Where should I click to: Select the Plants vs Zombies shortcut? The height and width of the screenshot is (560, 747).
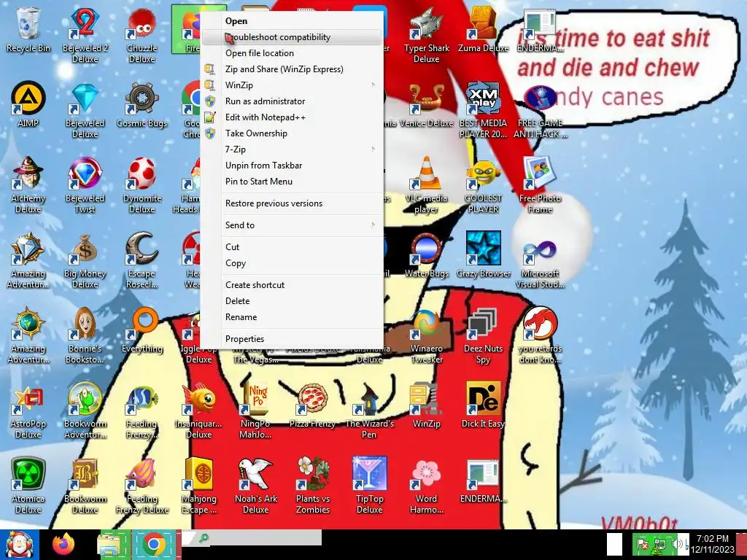(312, 486)
